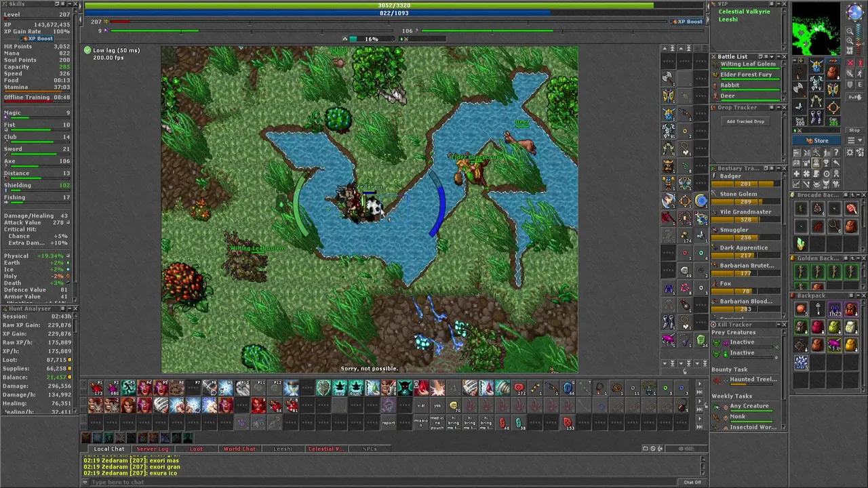Viewport: 868px width, 488px height.
Task: Click the vial hotkey slot
Action: [420, 405]
